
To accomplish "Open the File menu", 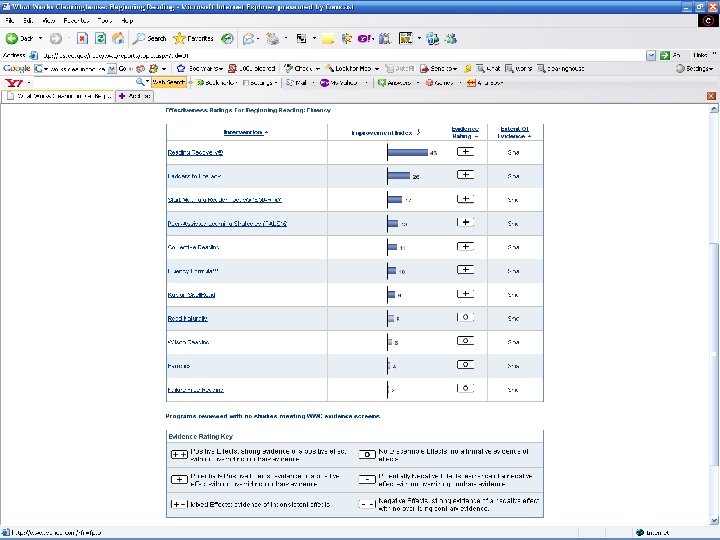I will tap(10, 21).
